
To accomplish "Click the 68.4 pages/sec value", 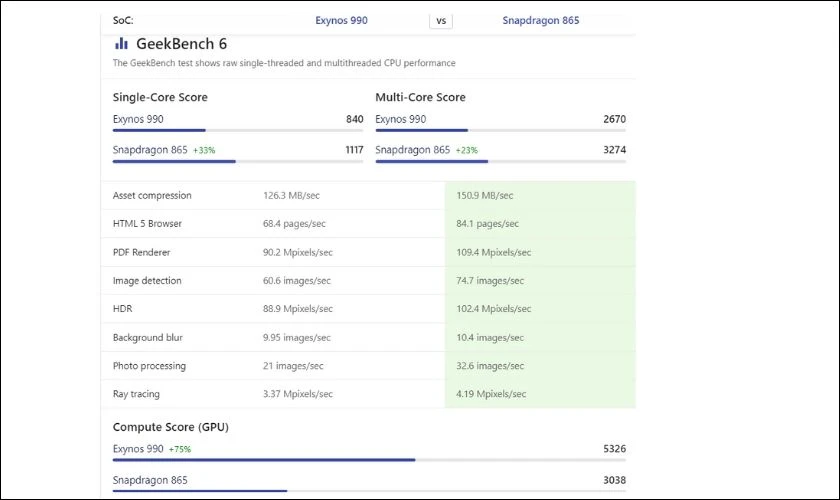I will tap(294, 223).
